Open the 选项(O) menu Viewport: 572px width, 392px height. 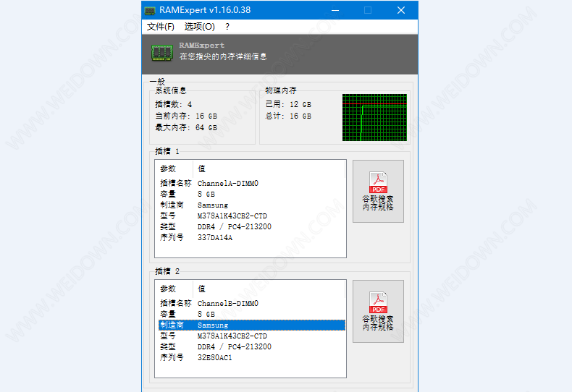199,27
